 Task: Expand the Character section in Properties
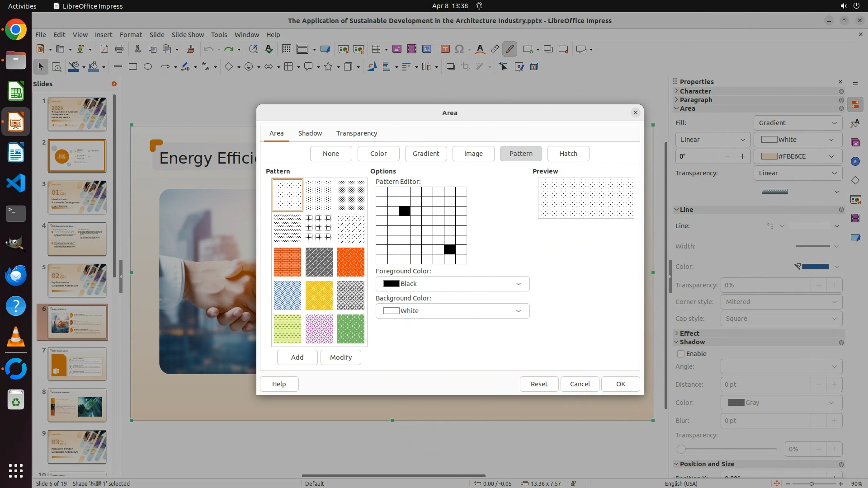pos(695,91)
